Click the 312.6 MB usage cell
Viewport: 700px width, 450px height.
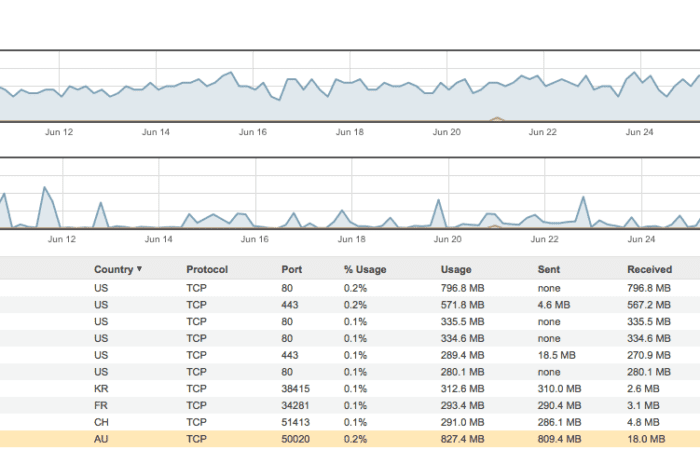tap(462, 388)
